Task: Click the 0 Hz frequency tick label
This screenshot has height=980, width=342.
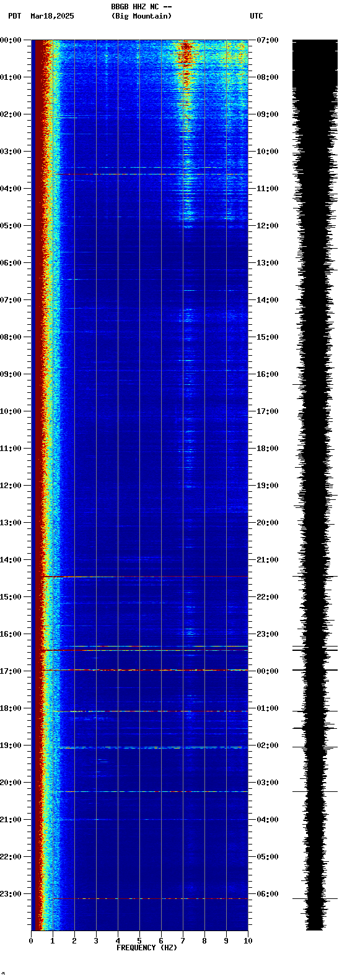Action: tap(31, 941)
